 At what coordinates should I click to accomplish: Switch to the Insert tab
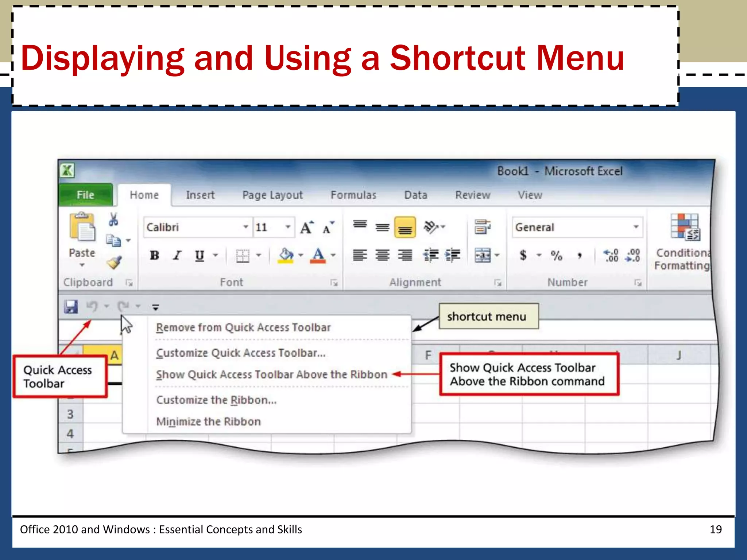click(200, 195)
